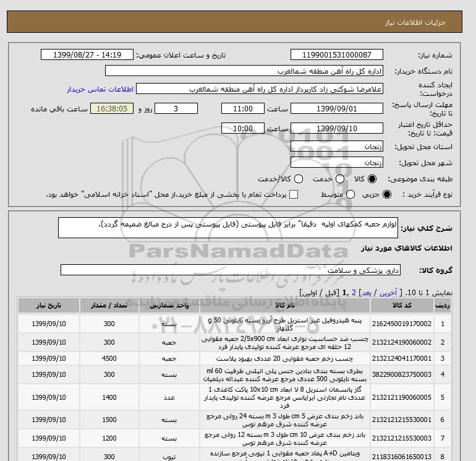
Task: Click the price validity date 1399/09/10 field
Action: click(337, 128)
